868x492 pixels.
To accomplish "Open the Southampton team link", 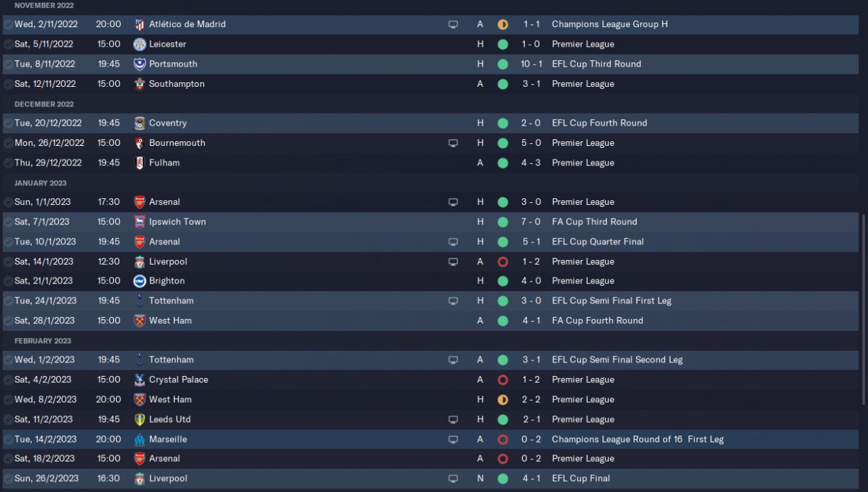I will coord(176,84).
